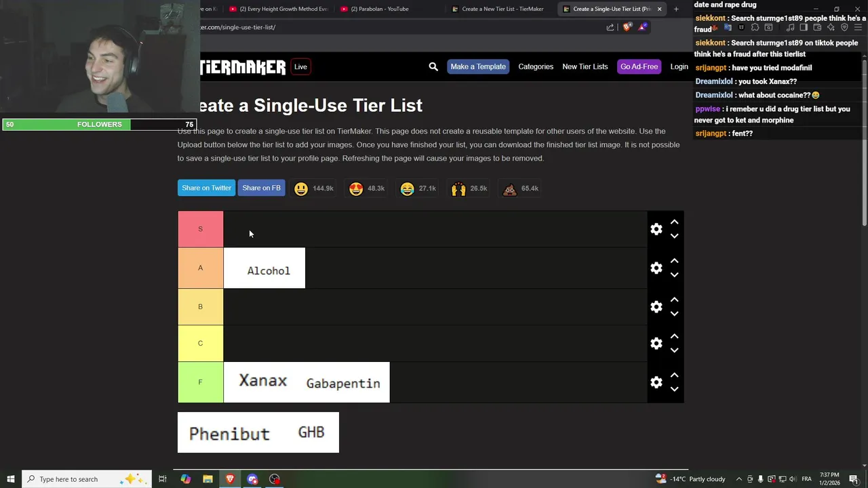Click the unranked GHB tile
Viewport: 868px width, 488px height.
[311, 432]
